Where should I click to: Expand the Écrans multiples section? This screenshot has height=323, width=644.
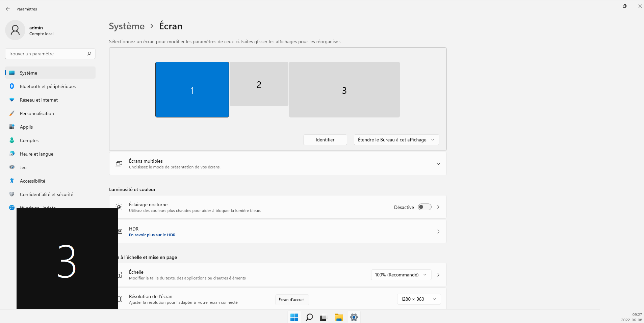[x=438, y=164]
